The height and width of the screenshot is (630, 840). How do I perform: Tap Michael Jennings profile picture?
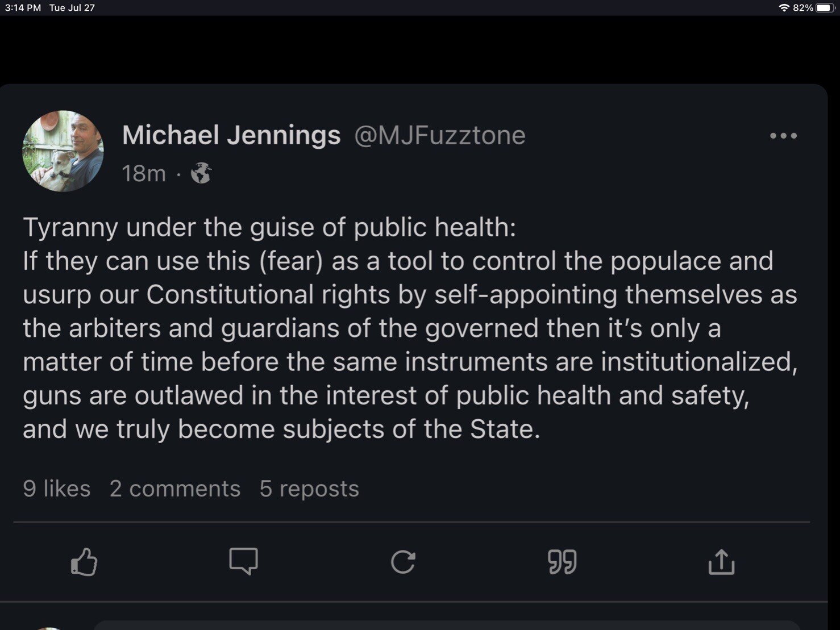click(x=63, y=151)
